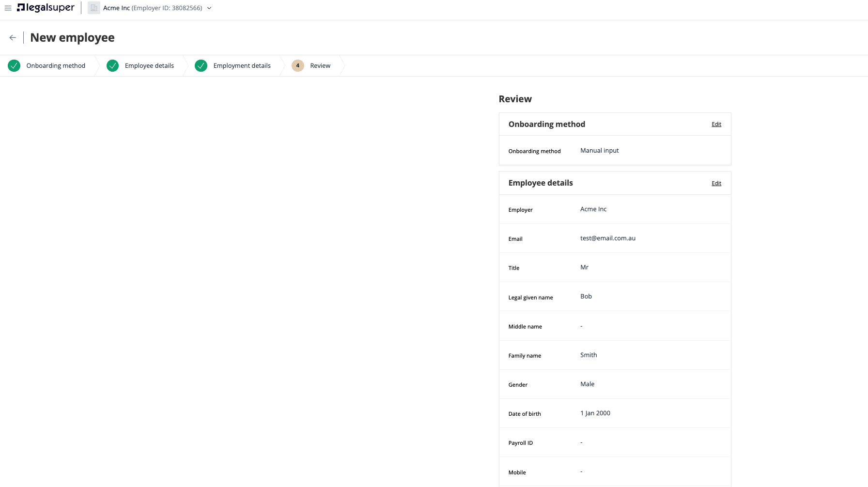Click the 'Email' field label
The height and width of the screenshot is (487, 868).
pos(515,239)
